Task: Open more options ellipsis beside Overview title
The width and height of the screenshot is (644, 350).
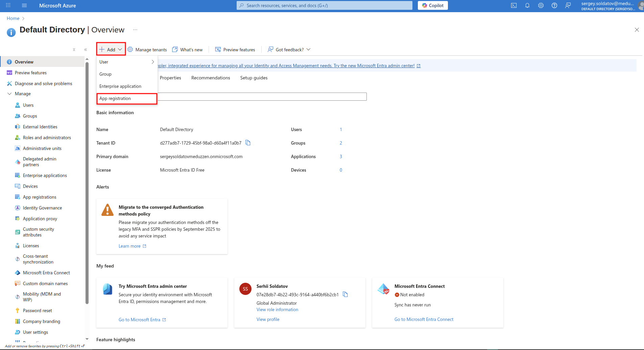Action: [135, 30]
